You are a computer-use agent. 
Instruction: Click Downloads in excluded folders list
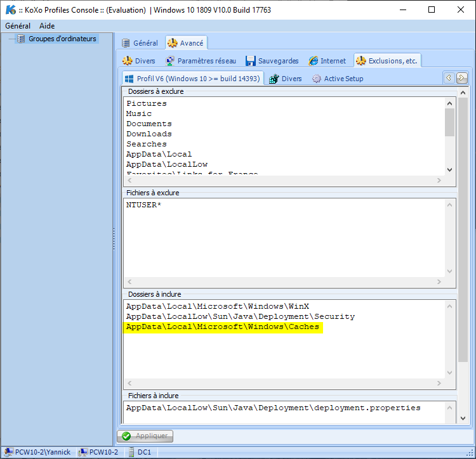coord(149,134)
